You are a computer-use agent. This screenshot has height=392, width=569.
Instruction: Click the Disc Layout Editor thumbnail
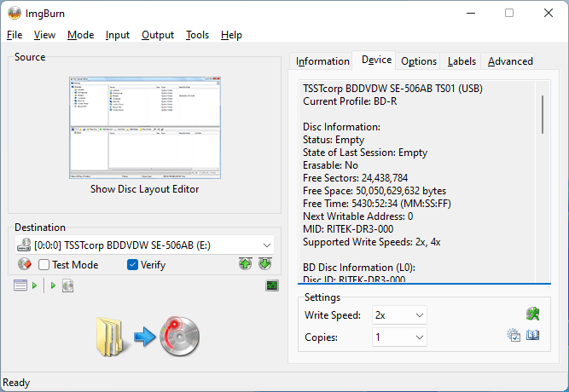pyautogui.click(x=144, y=128)
